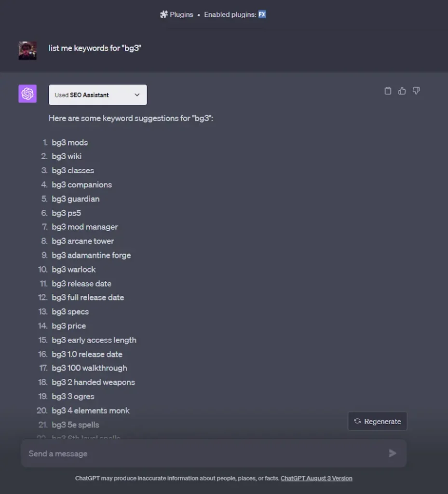Click the enabled FX plugin icon
This screenshot has height=494, width=448.
click(262, 14)
